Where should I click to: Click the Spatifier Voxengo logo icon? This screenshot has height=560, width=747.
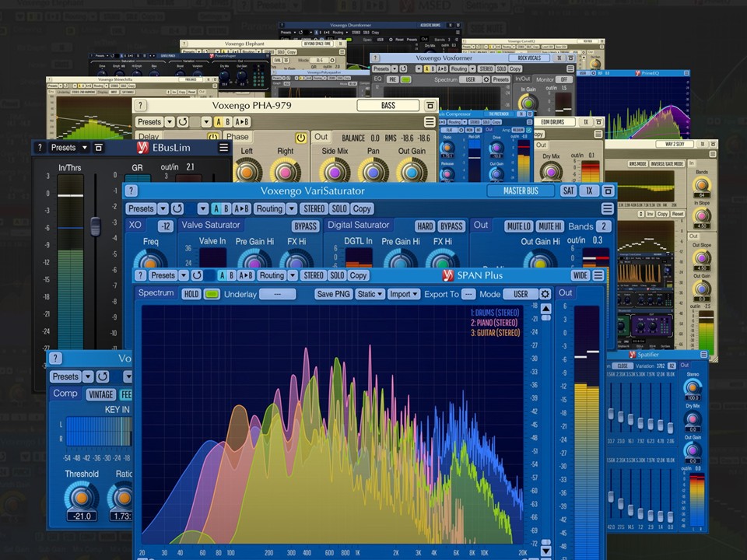632,355
